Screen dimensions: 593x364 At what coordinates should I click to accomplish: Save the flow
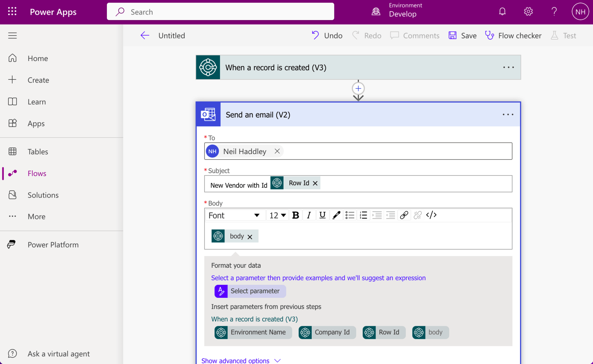click(x=462, y=36)
